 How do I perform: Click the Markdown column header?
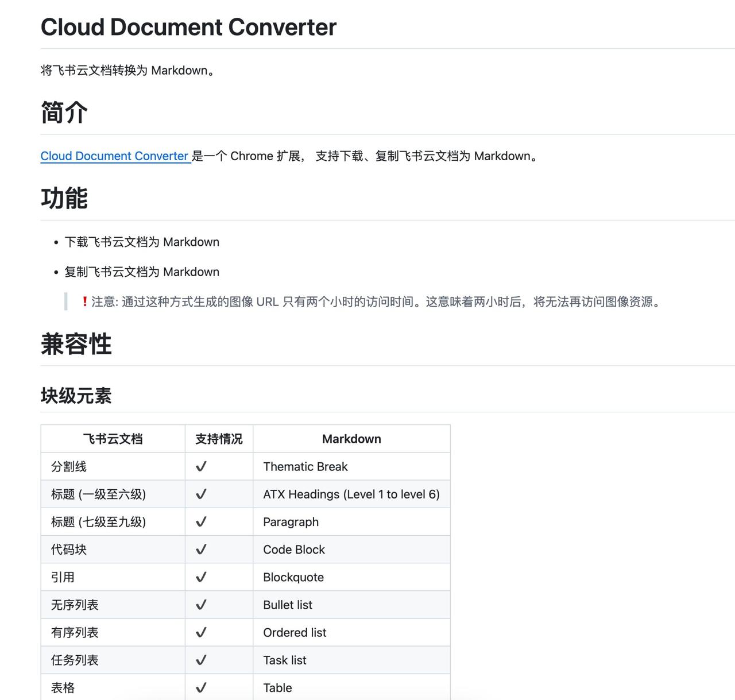point(351,439)
